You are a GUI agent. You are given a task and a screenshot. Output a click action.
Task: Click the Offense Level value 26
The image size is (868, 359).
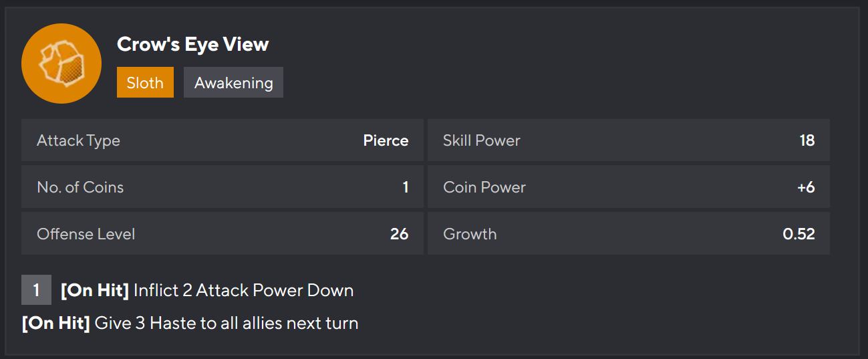[x=399, y=234]
